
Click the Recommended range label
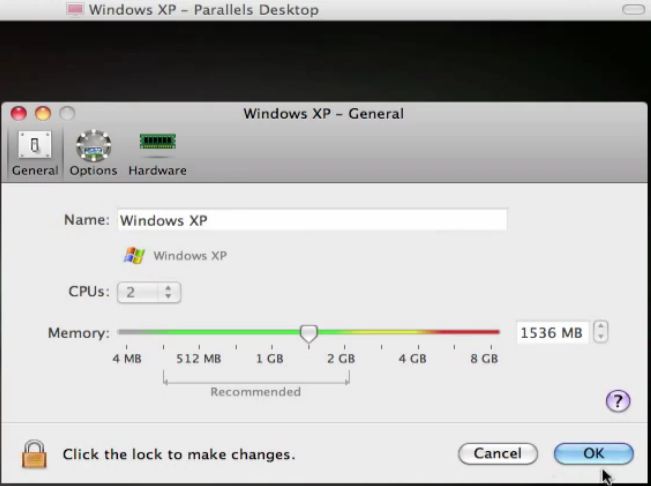(x=255, y=392)
